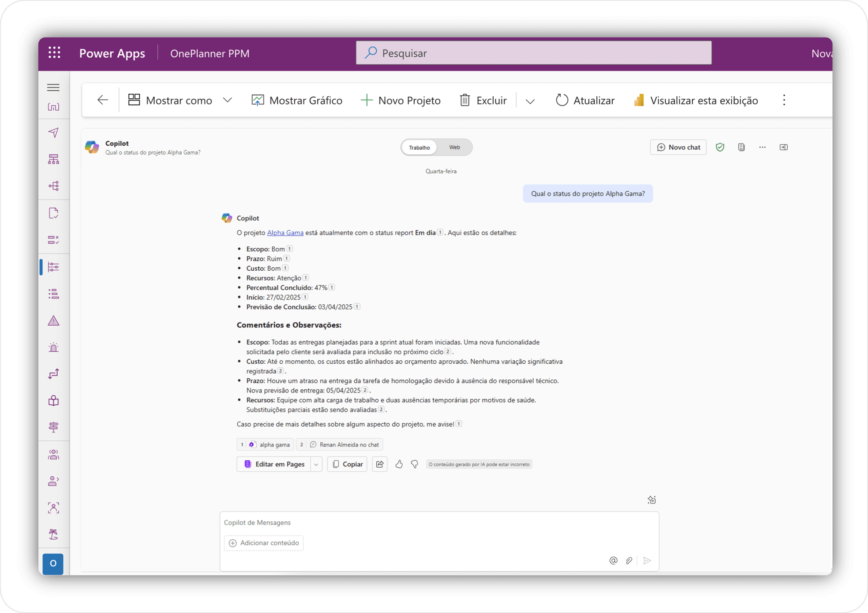Open the alarm siren issues icon

pyautogui.click(x=53, y=347)
